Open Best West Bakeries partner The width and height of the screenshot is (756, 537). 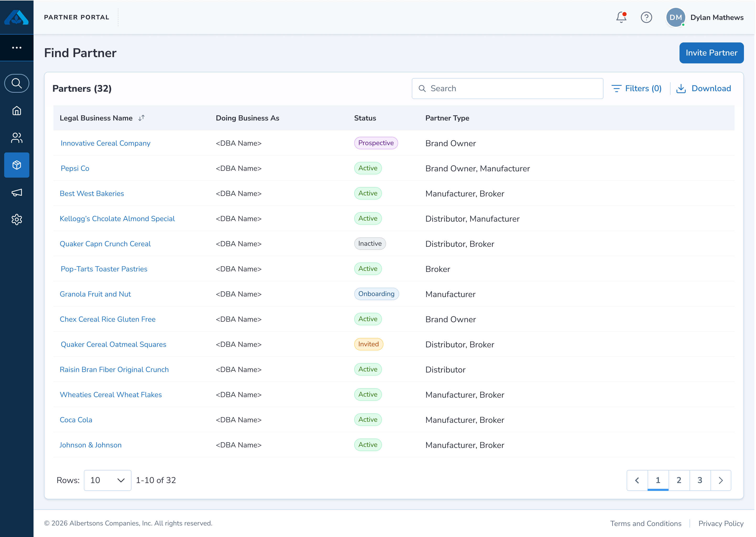[92, 193]
